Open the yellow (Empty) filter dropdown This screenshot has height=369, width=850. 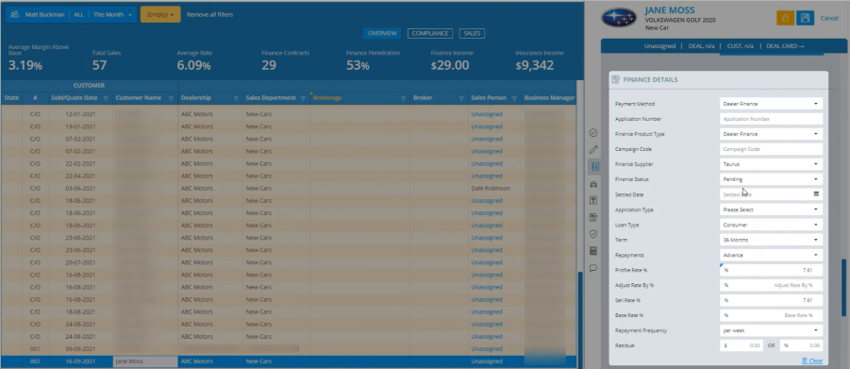[160, 15]
